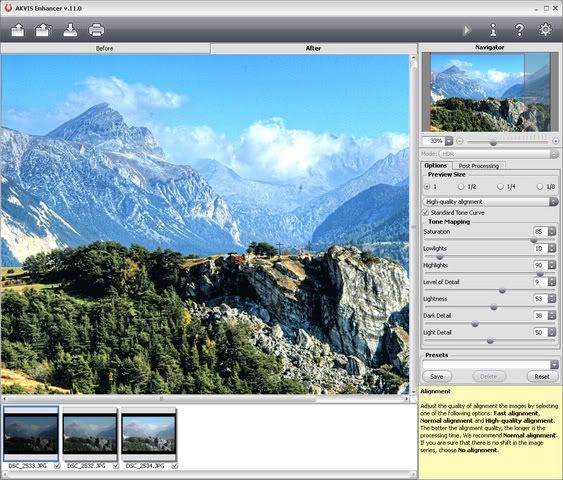Click the Save preset button
This screenshot has height=480, width=563.
437,376
